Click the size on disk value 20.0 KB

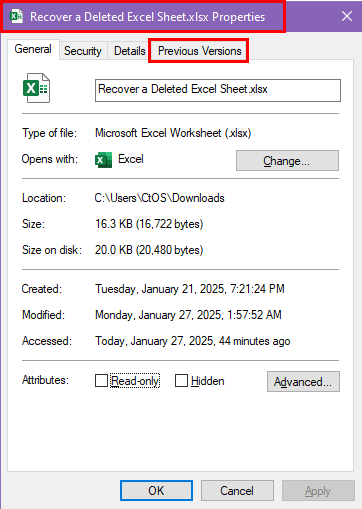149,250
